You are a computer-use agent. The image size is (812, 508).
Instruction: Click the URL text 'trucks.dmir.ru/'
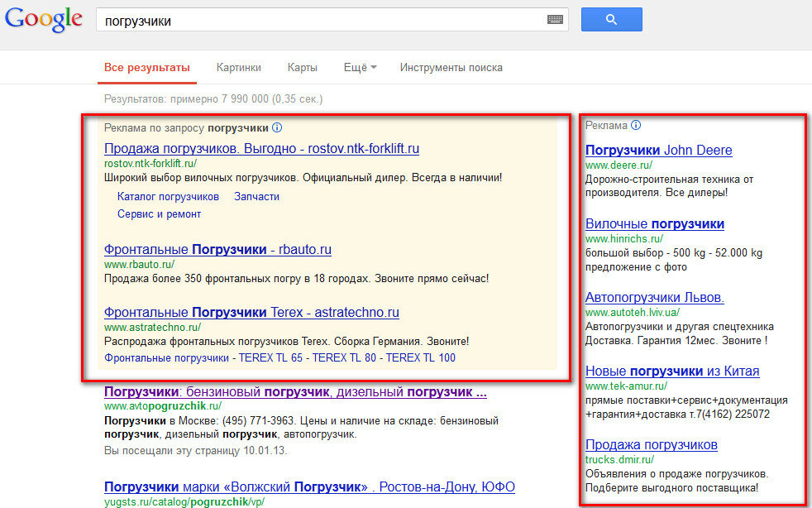coord(619,459)
